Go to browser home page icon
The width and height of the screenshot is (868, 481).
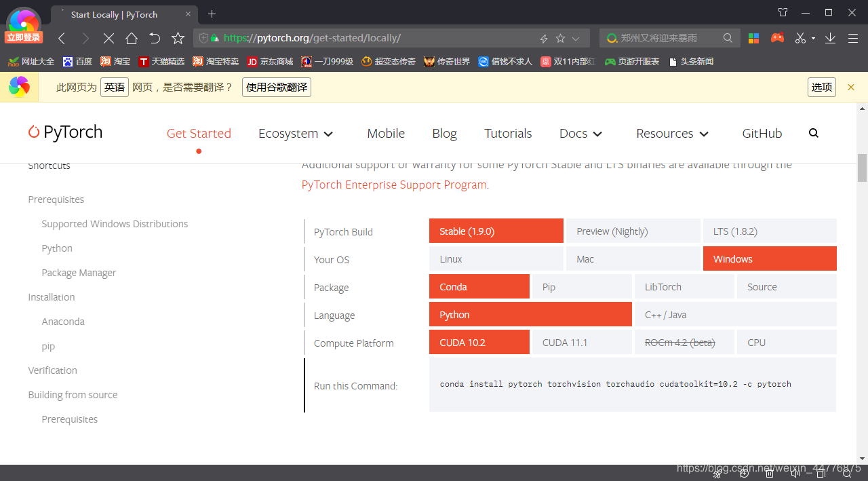132,38
